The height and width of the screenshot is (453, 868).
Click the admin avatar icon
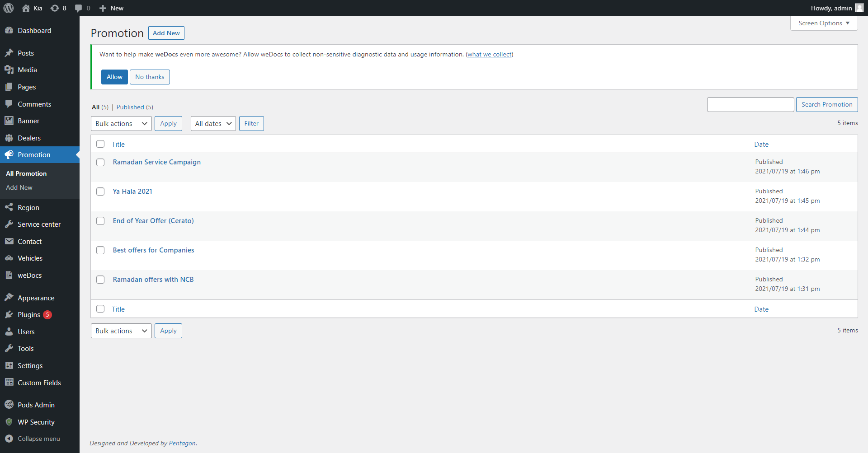point(859,8)
